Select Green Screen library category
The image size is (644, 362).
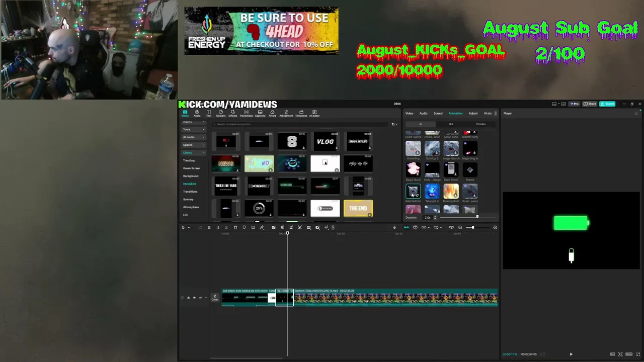click(192, 168)
